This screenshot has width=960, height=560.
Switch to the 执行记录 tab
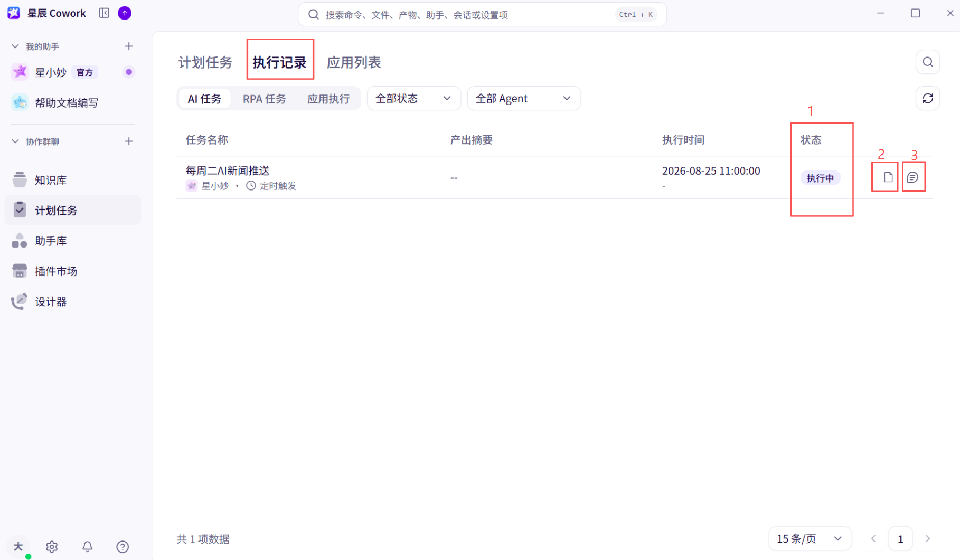[280, 62]
